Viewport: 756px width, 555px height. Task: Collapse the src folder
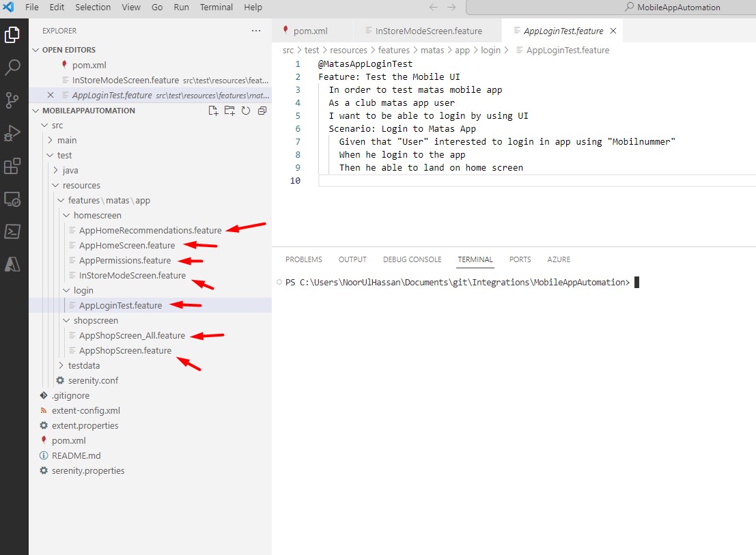click(45, 125)
